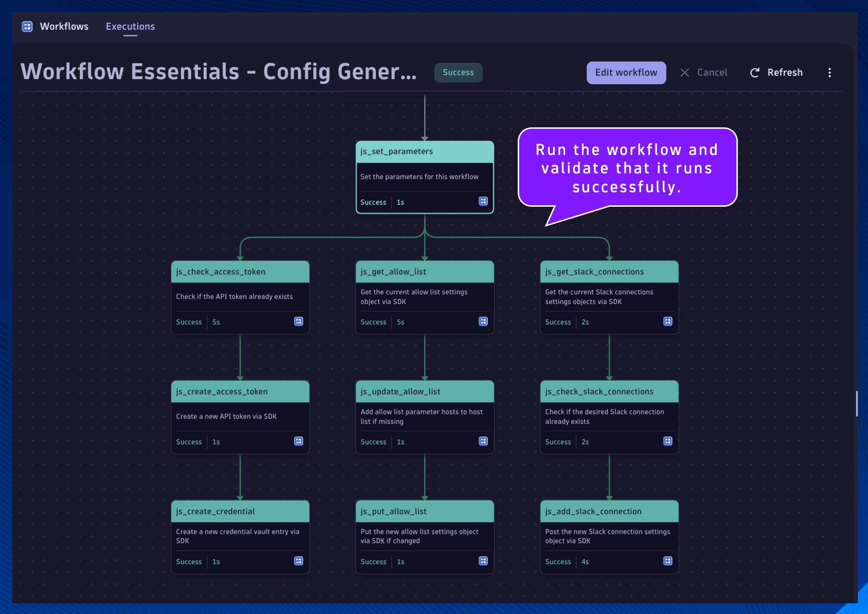Viewport: 868px width, 614px height.
Task: Click the icon on js_update_allow_list node
Action: click(x=483, y=441)
